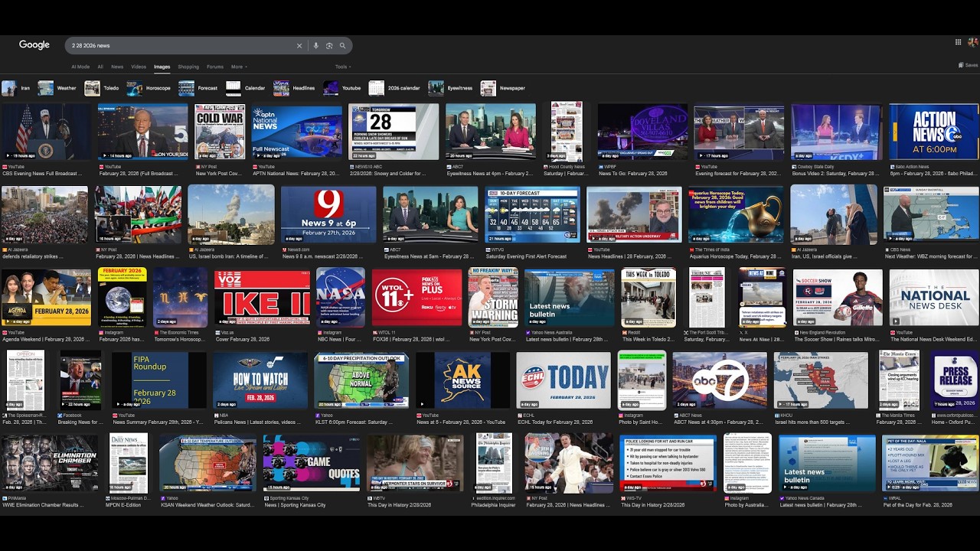Image resolution: width=980 pixels, height=551 pixels.
Task: Expand the More dropdown
Action: pyautogui.click(x=238, y=67)
